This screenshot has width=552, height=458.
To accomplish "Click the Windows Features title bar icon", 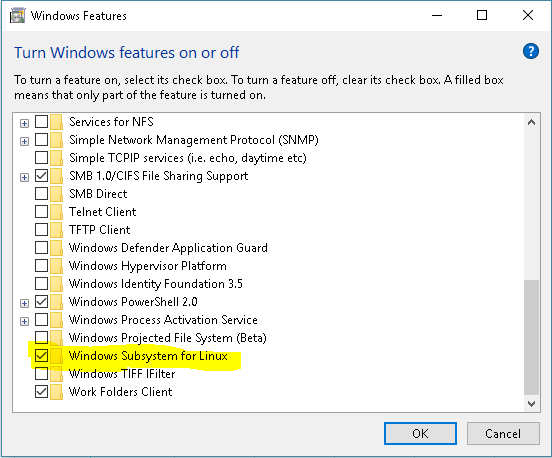I will click(18, 15).
